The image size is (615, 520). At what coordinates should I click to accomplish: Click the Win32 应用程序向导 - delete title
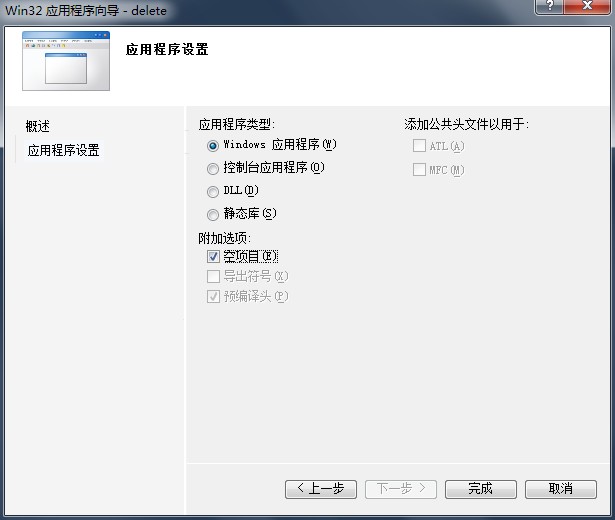coord(86,10)
